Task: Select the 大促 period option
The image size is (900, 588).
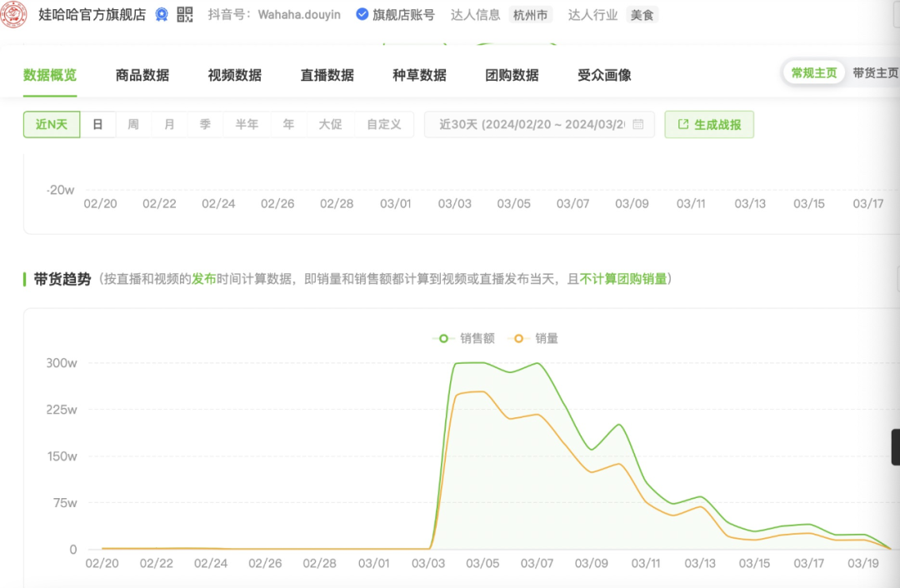Action: pos(330,125)
